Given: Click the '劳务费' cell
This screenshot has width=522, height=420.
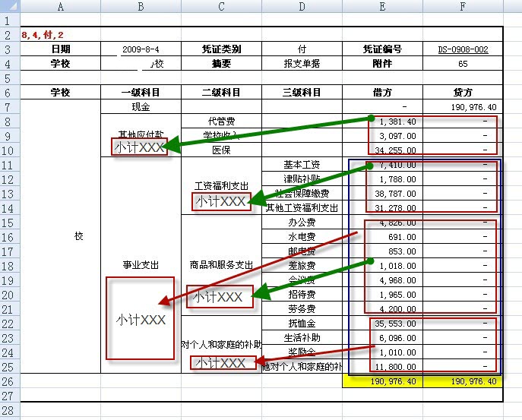Looking at the screenshot, I should (302, 309).
